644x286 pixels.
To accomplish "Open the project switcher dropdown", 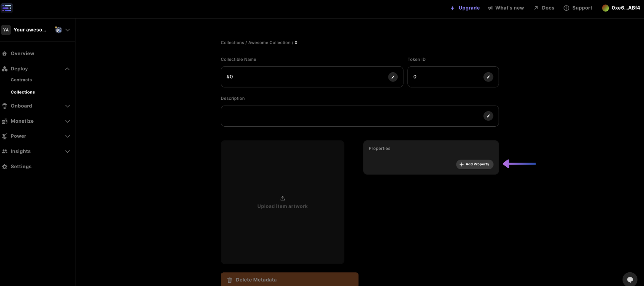I will click(x=67, y=30).
